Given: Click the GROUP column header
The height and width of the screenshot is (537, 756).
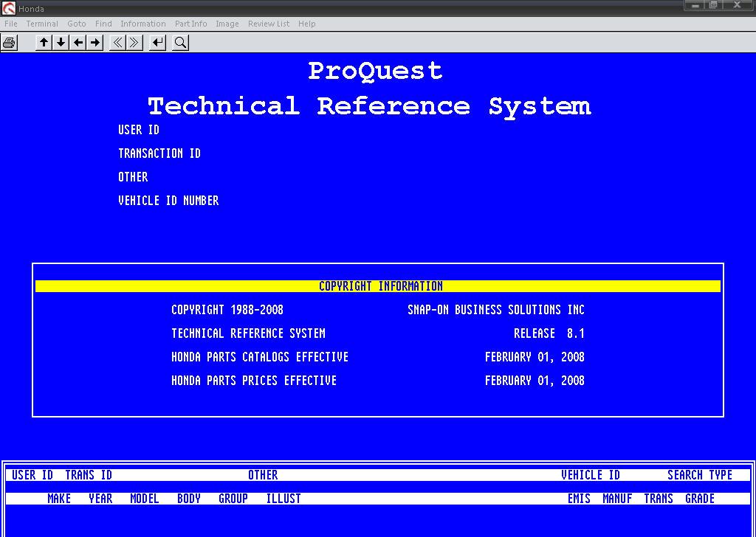Looking at the screenshot, I should 233,499.
